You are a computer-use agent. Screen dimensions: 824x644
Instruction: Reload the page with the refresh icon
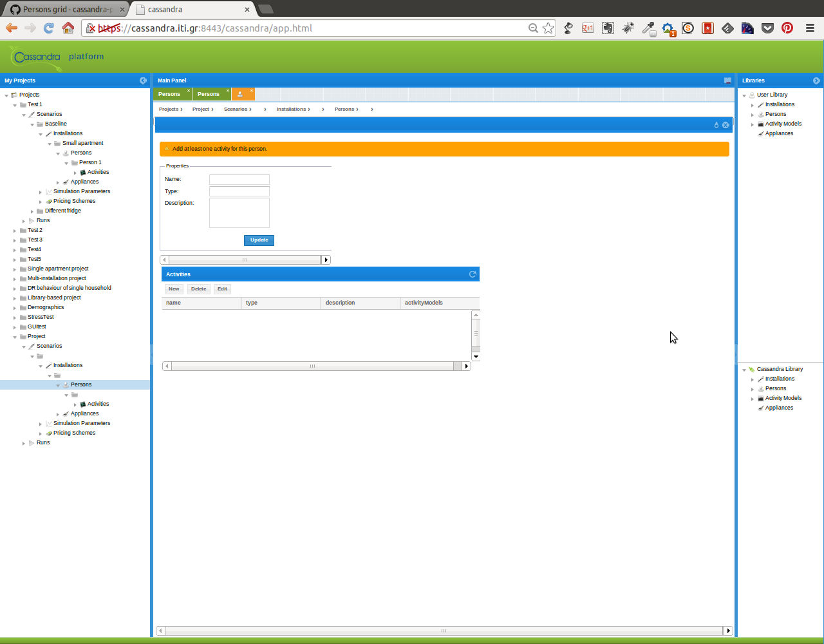(x=48, y=28)
